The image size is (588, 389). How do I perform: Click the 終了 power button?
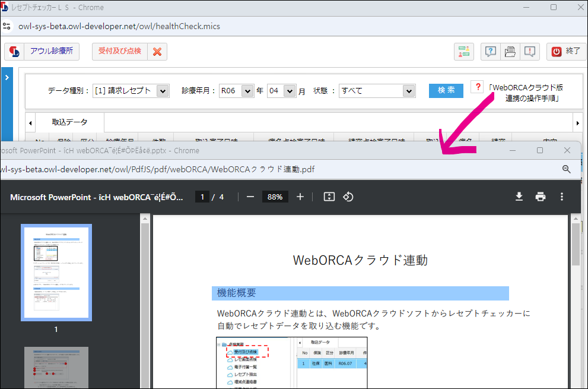pos(566,52)
